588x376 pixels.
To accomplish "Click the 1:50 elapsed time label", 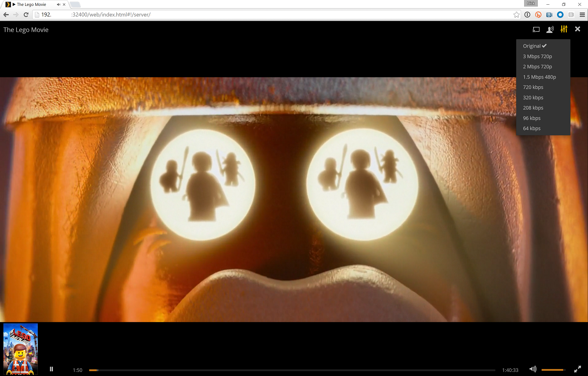I will (78, 370).
